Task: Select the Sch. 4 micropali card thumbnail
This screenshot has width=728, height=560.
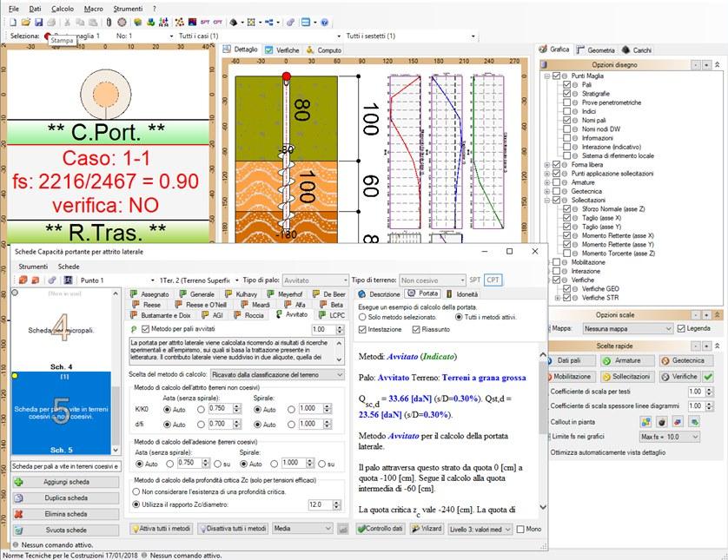Action: 63,330
